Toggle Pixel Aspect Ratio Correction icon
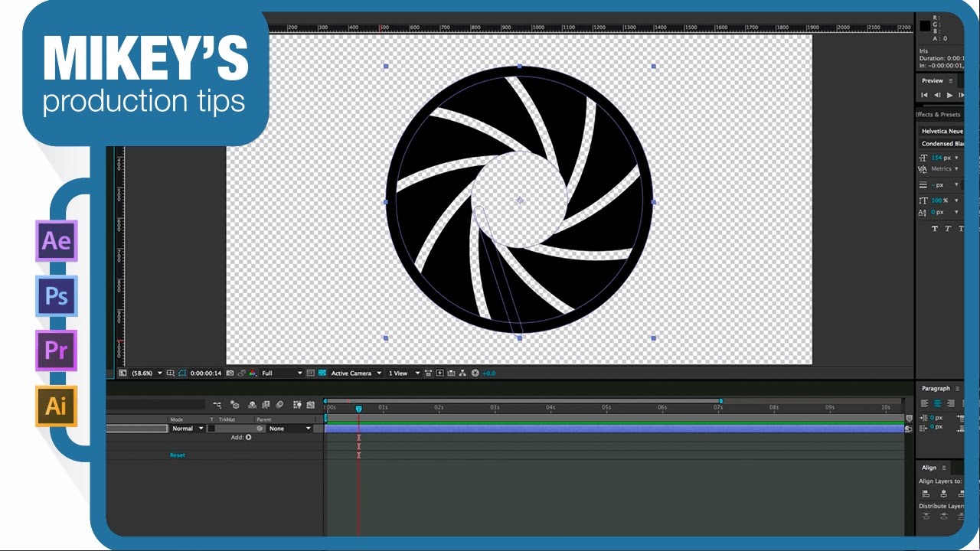 (x=428, y=373)
